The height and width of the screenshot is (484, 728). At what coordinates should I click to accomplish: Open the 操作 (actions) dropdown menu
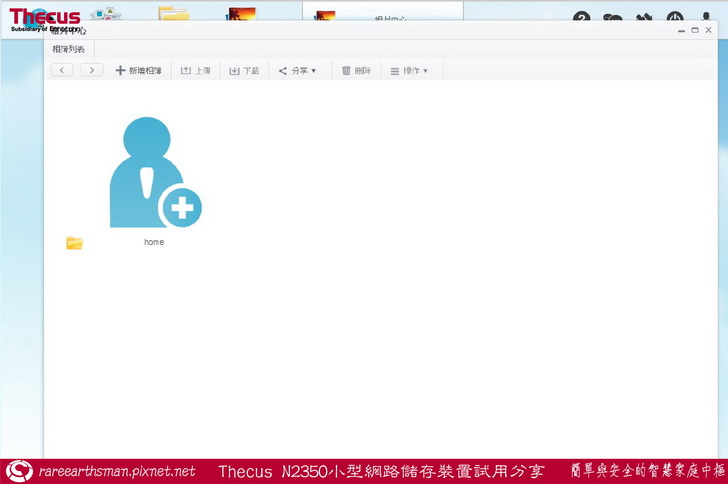click(409, 71)
